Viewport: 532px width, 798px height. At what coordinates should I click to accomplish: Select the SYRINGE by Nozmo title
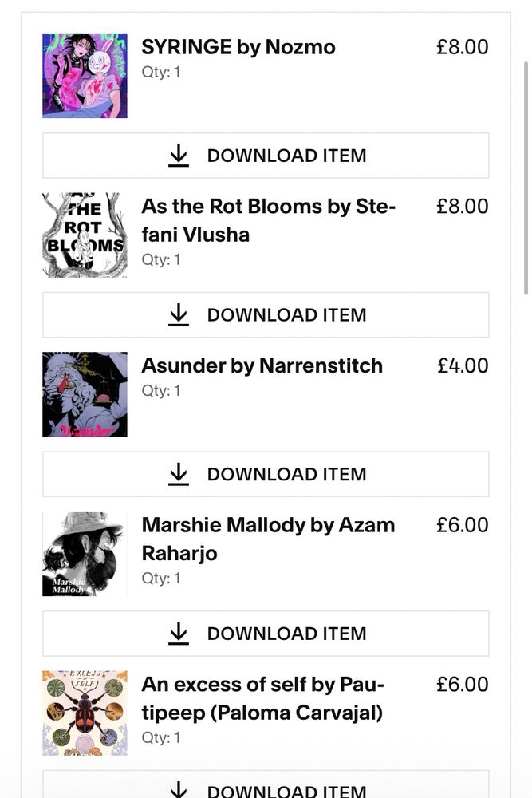[238, 47]
